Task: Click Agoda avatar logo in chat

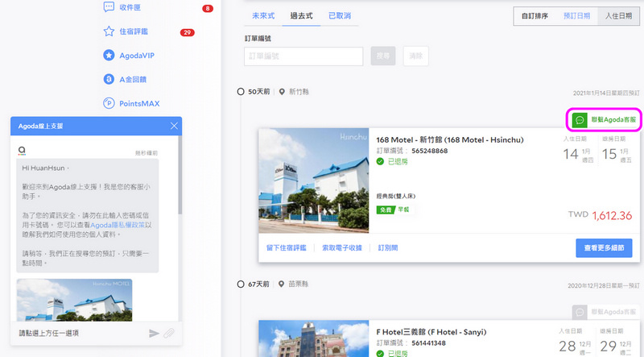Action: click(x=22, y=151)
